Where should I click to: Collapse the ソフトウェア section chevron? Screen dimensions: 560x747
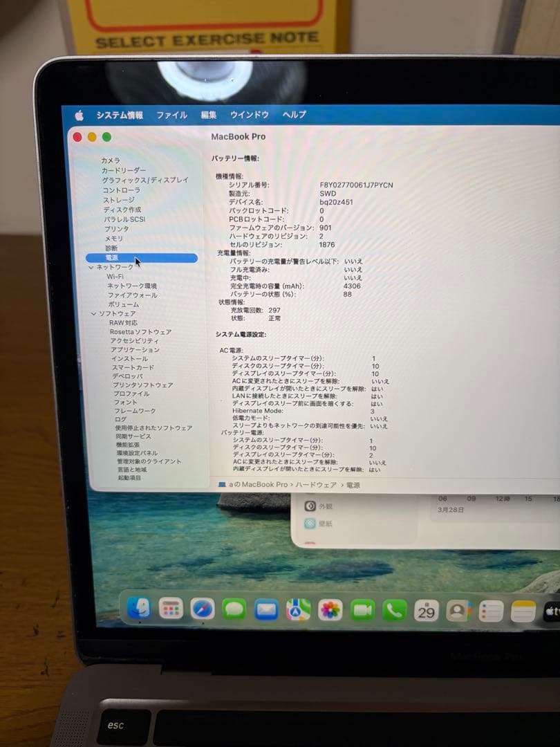tap(93, 314)
